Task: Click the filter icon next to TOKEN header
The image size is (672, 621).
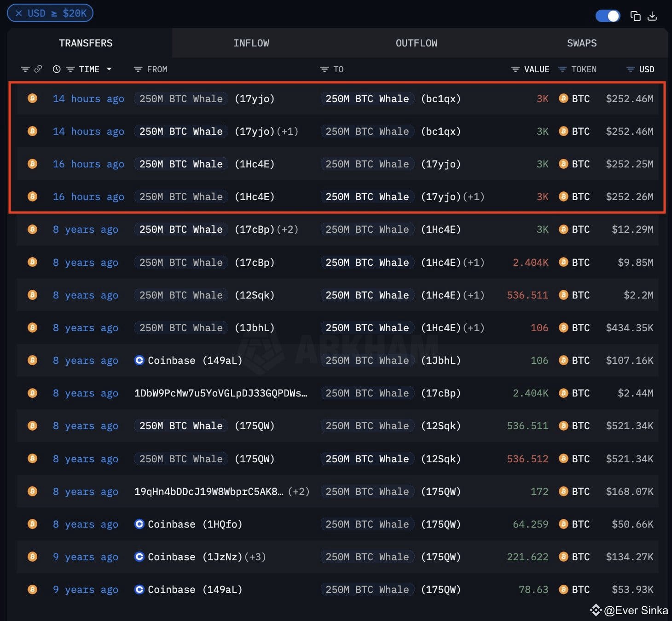Action: coord(562,69)
